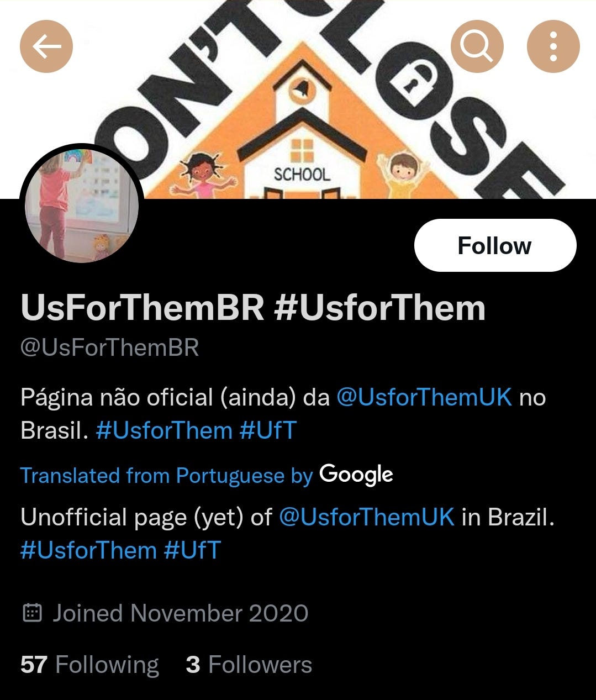The height and width of the screenshot is (700, 596).
Task: Click the UsForThemBR #UsforThem display name
Action: tap(253, 308)
